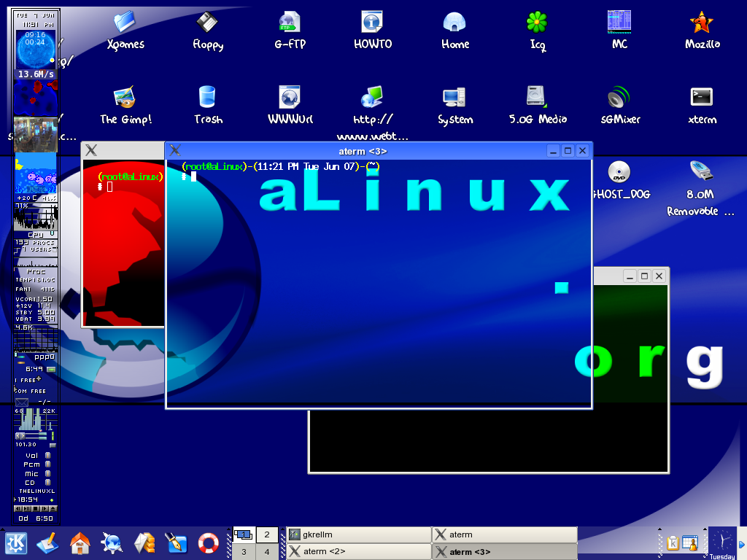This screenshot has width=747, height=560.
Task: Open aterm <3> window menu X icon
Action: click(175, 150)
